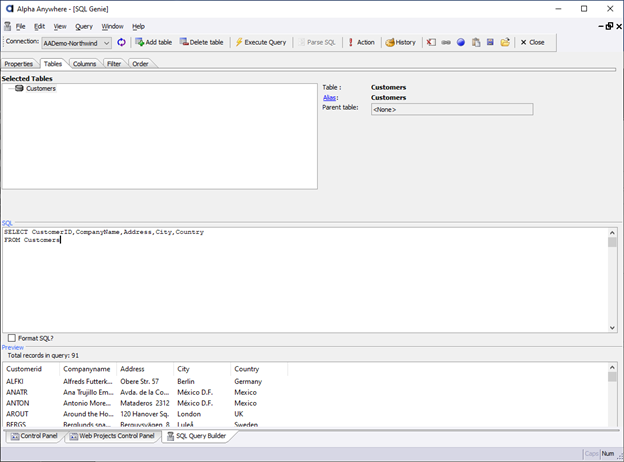
Task: Click the Obere Str. 57 address cell
Action: [x=139, y=381]
